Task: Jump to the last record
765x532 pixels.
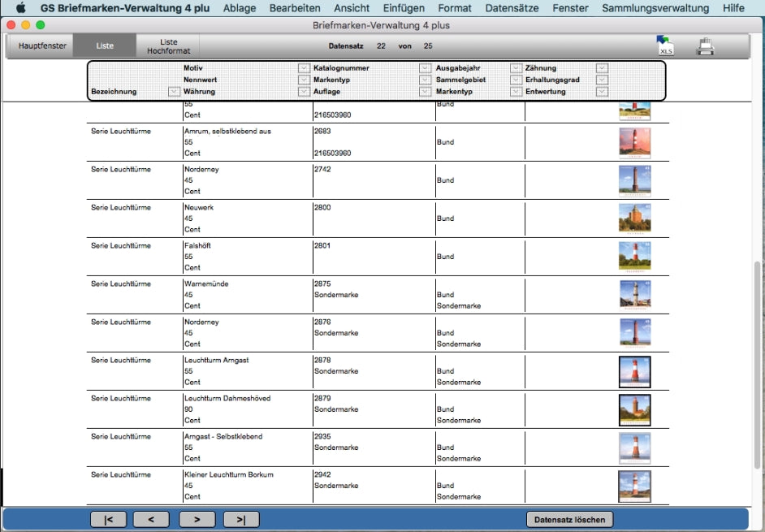Action: click(x=241, y=520)
